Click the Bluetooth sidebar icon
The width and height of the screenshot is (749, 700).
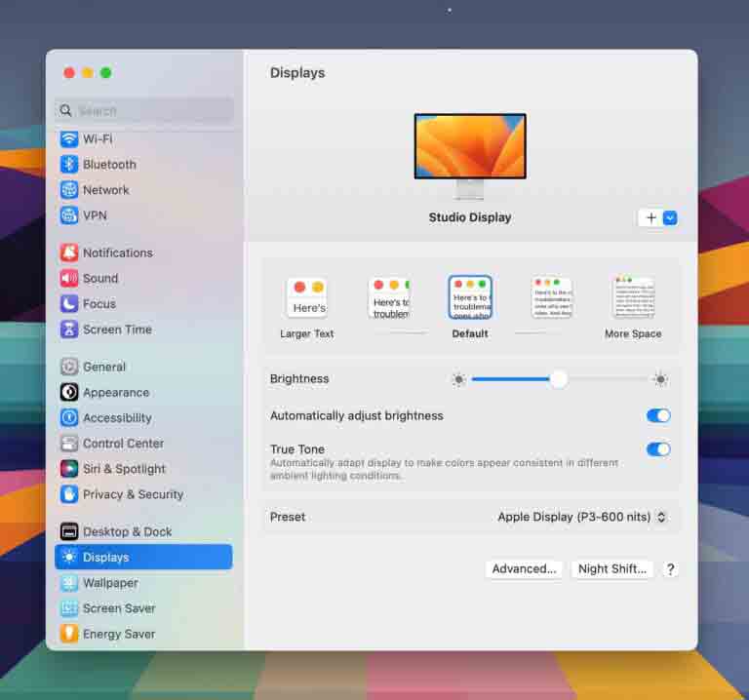tap(69, 164)
